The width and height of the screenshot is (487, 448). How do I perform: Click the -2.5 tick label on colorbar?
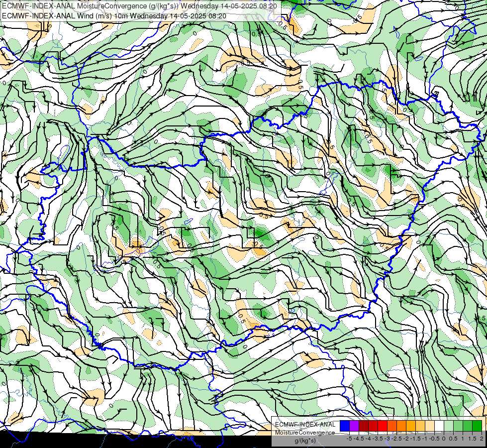[396, 439]
